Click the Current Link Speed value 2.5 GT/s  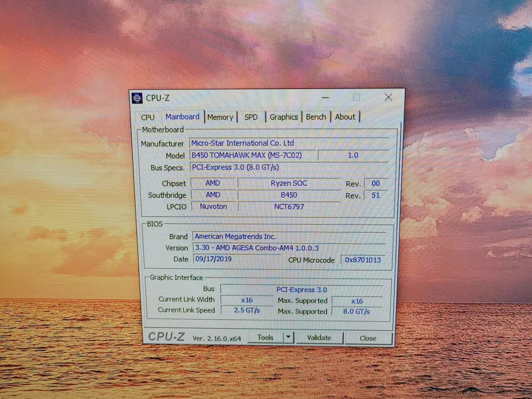coord(247,310)
